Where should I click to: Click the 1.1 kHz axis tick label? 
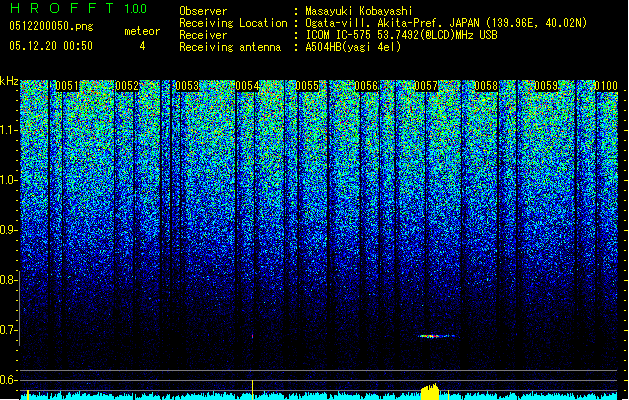pos(9,130)
